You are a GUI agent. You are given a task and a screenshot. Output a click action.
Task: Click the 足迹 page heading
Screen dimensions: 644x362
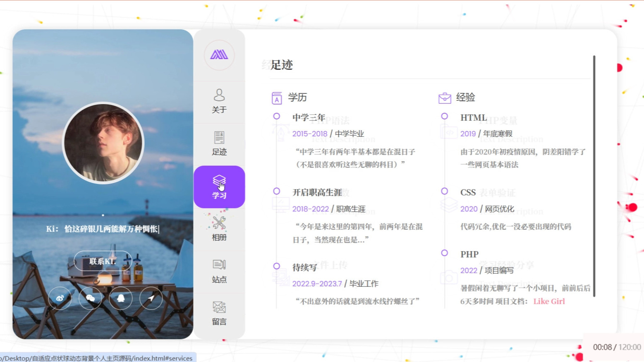click(282, 65)
